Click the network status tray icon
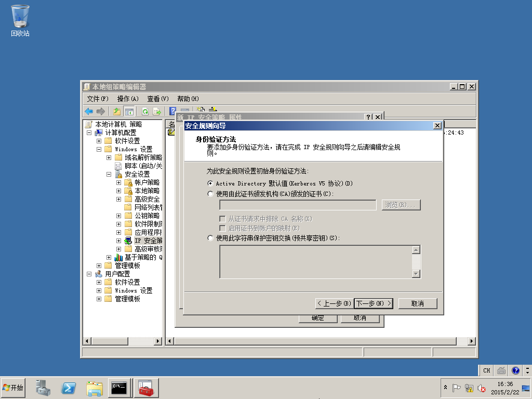 point(469,388)
